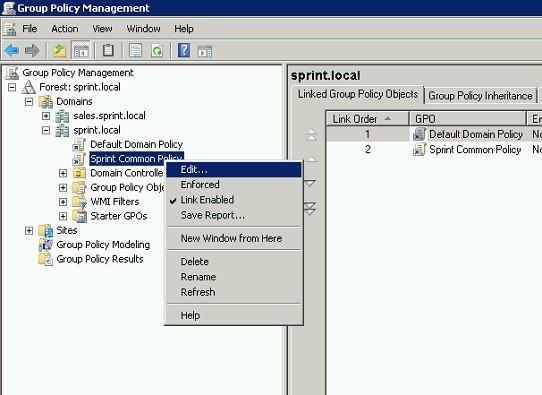Move link to top arrow button
Viewport: 542px width, 395px height.
coord(311,134)
